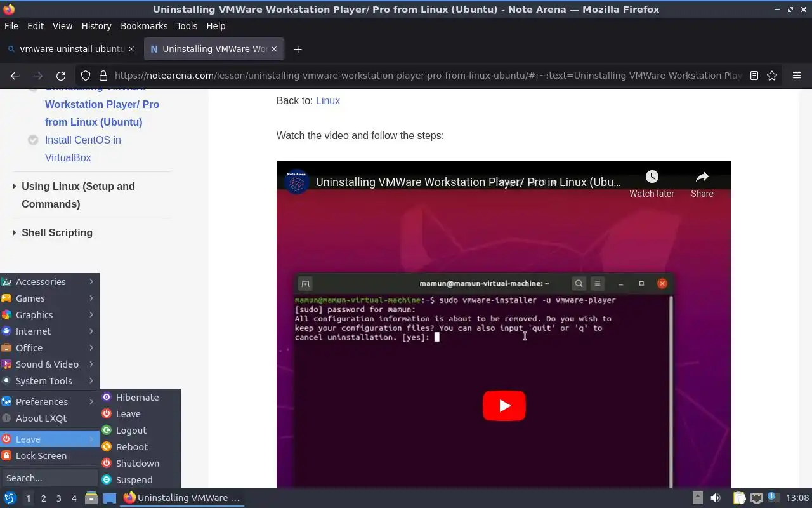Click the Leave entry inside the submenu

click(x=140, y=414)
